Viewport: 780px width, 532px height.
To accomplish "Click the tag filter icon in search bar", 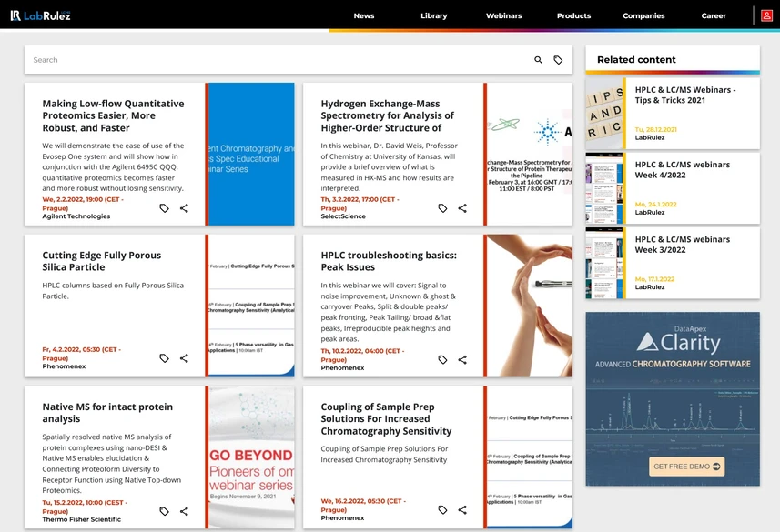I will tap(558, 60).
